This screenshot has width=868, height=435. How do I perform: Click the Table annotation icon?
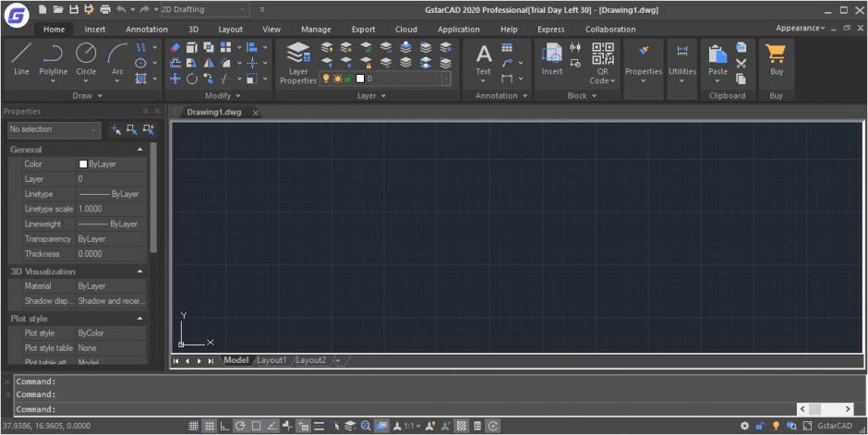coord(507,48)
